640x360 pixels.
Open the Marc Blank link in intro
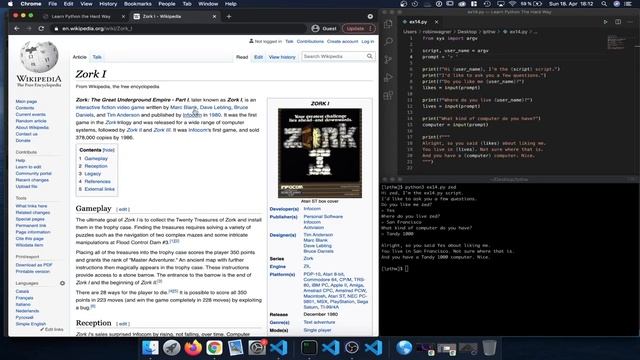[183, 107]
